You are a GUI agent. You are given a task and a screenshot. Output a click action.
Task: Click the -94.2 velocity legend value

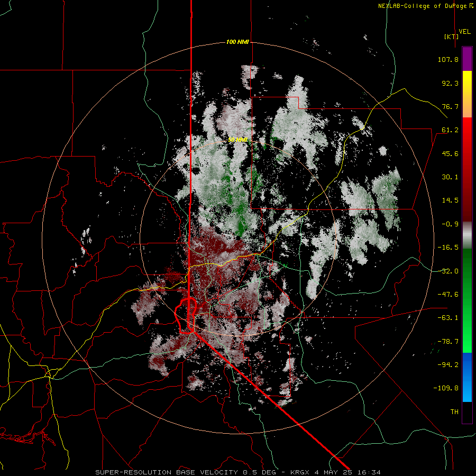(x=448, y=365)
